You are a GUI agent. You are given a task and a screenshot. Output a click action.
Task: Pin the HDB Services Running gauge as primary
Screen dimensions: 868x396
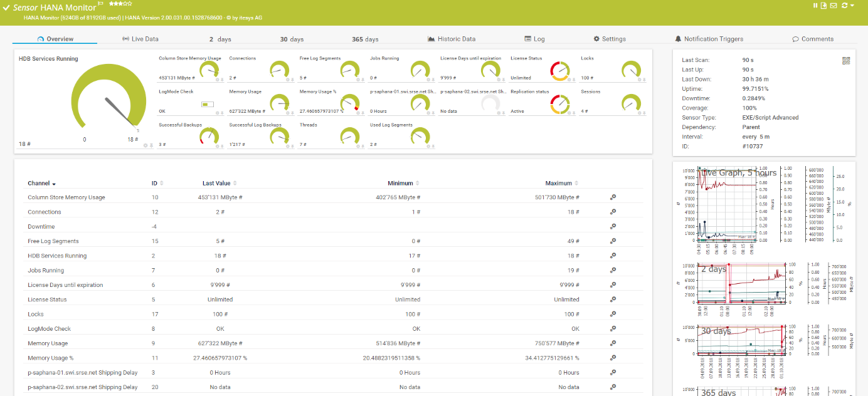pos(151,145)
